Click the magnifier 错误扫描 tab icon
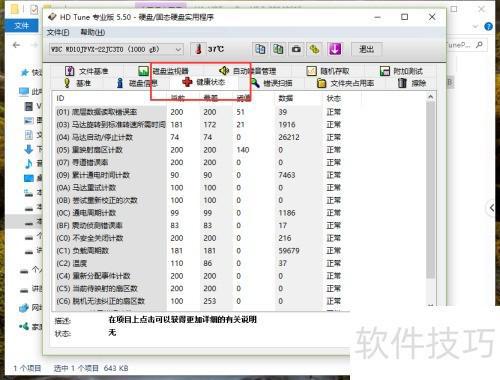 coord(255,83)
